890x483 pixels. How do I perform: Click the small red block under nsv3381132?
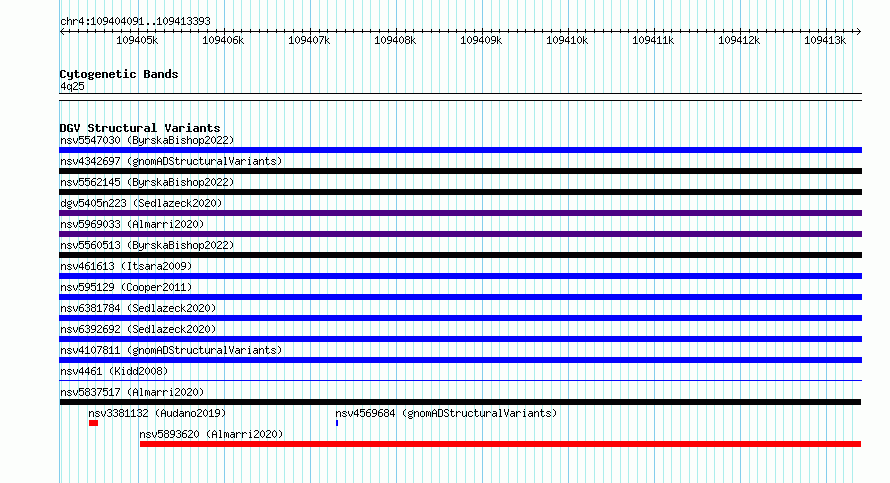pos(94,423)
